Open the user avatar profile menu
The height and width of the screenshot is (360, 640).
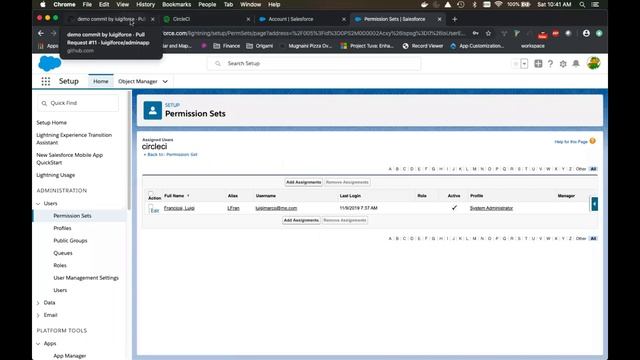593,63
